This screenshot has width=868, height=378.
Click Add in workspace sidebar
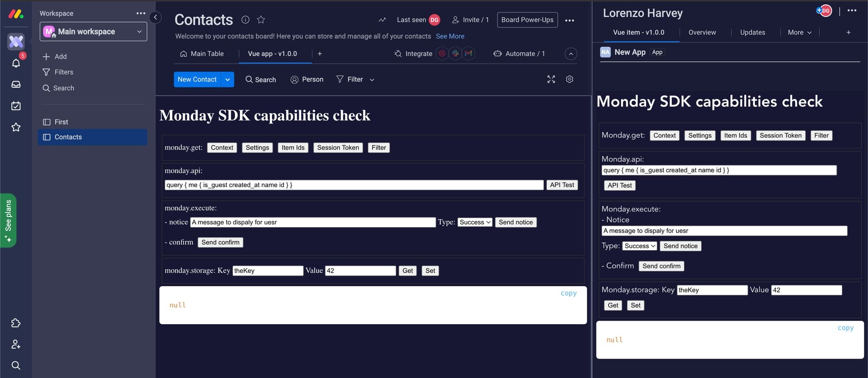click(x=55, y=57)
